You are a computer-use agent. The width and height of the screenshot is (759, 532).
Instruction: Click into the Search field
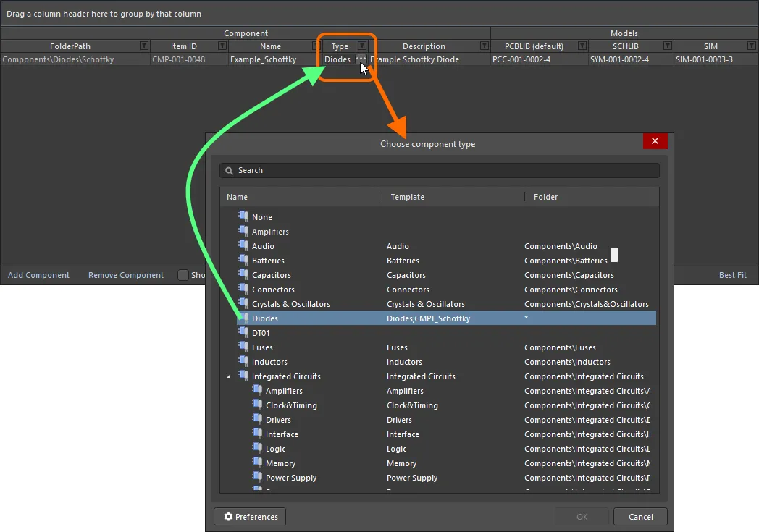click(440, 170)
